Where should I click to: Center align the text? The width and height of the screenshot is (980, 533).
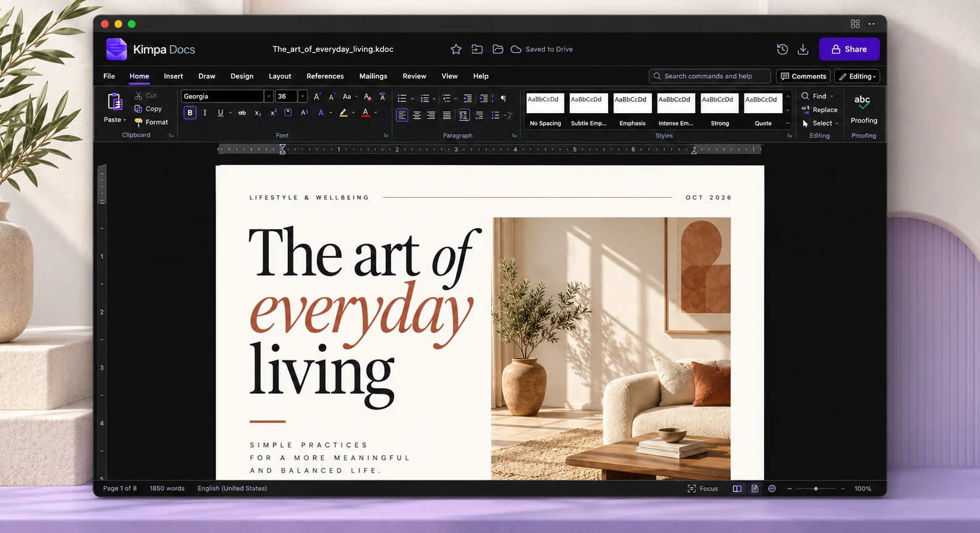click(x=417, y=116)
